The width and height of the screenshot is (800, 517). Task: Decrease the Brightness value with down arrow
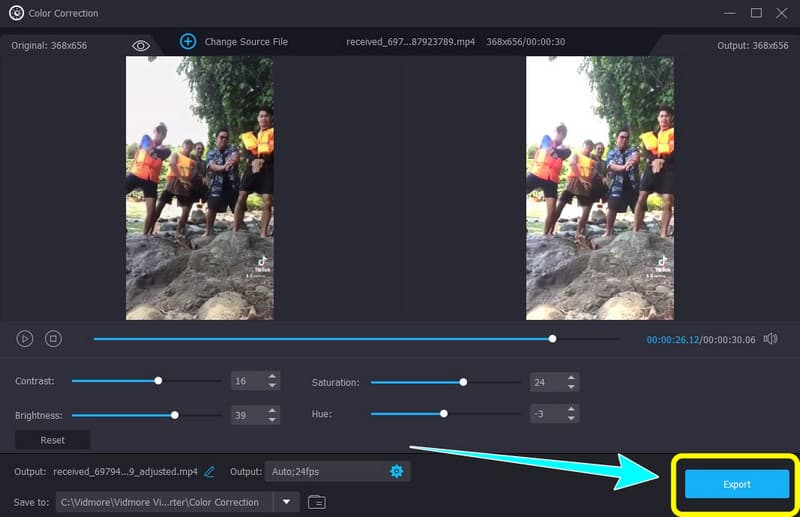pyautogui.click(x=271, y=419)
